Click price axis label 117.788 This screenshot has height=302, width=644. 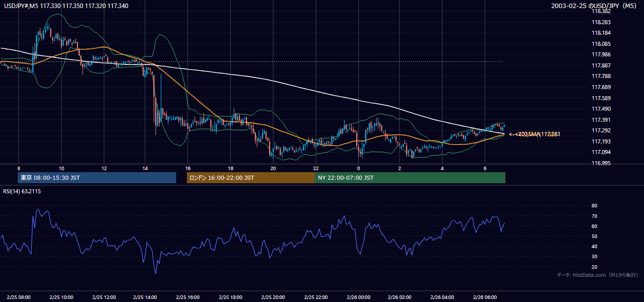pos(601,76)
